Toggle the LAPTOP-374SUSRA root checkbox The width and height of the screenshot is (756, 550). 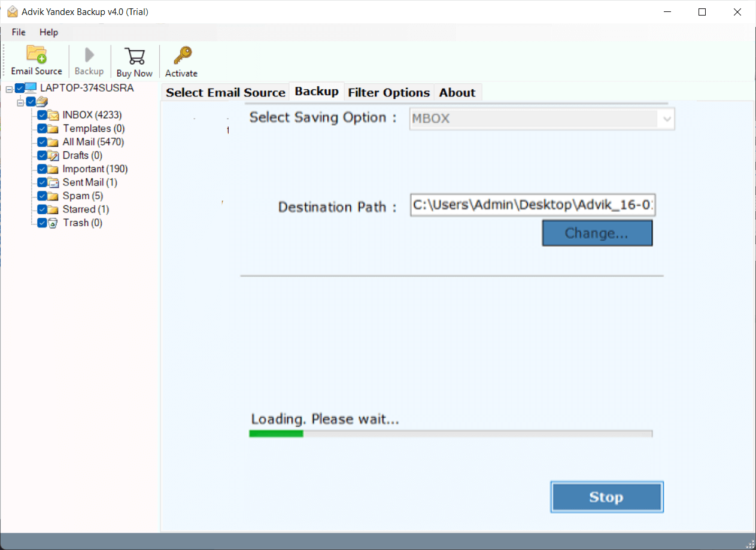coord(20,89)
